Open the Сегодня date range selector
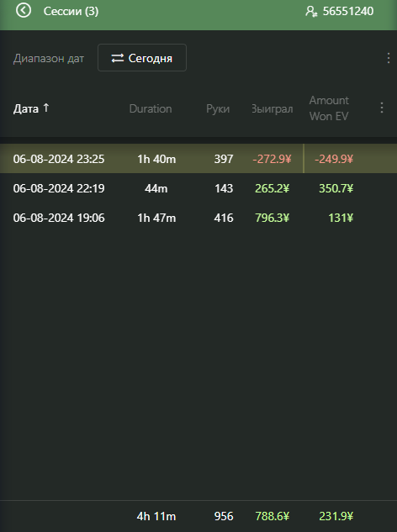This screenshot has width=397, height=532. pyautogui.click(x=142, y=58)
